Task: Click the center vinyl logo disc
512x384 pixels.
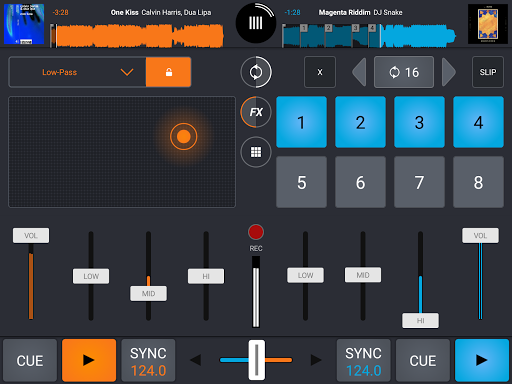Action: 256,23
